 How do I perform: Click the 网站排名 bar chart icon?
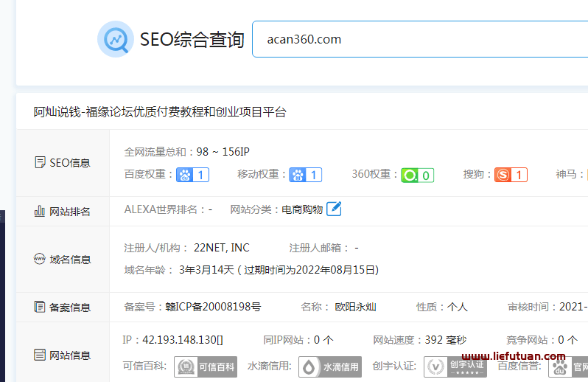(39, 211)
